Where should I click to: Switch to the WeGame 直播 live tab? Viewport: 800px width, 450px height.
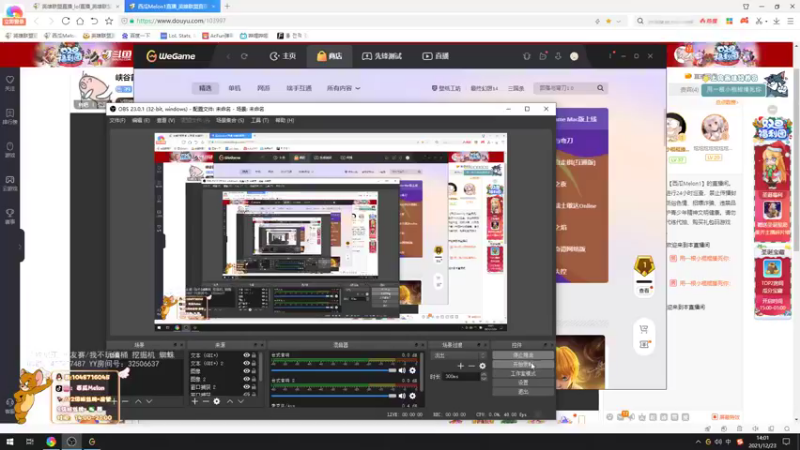coord(435,56)
